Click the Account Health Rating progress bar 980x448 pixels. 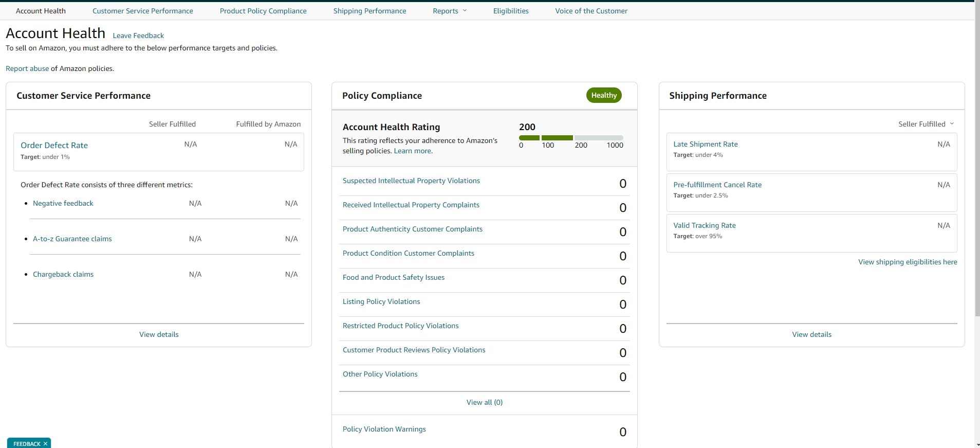click(x=571, y=138)
